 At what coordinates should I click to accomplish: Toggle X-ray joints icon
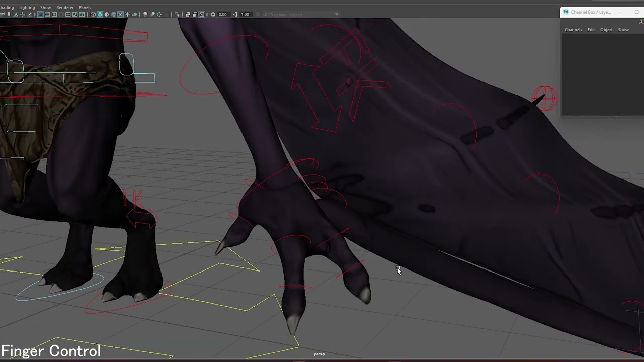(x=202, y=14)
